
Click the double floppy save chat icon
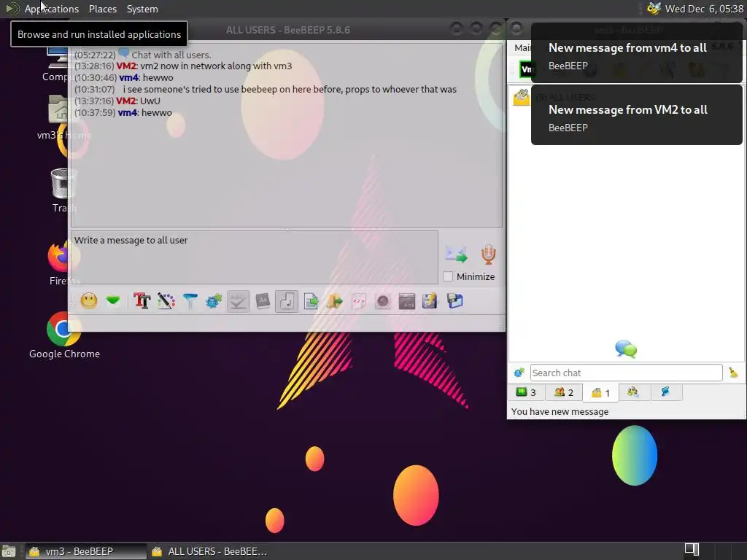click(x=455, y=301)
